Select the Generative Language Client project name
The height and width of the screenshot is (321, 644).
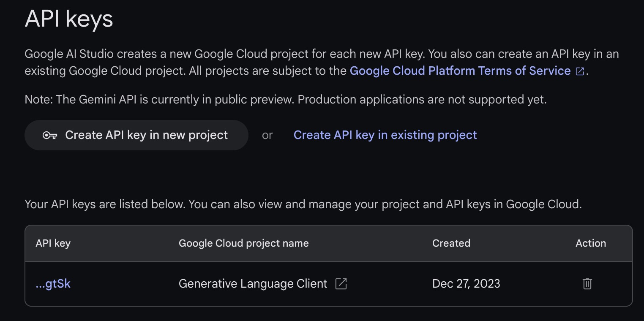[253, 284]
